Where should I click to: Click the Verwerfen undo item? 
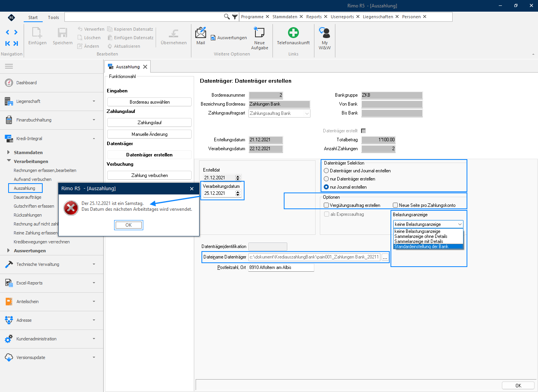coord(91,29)
